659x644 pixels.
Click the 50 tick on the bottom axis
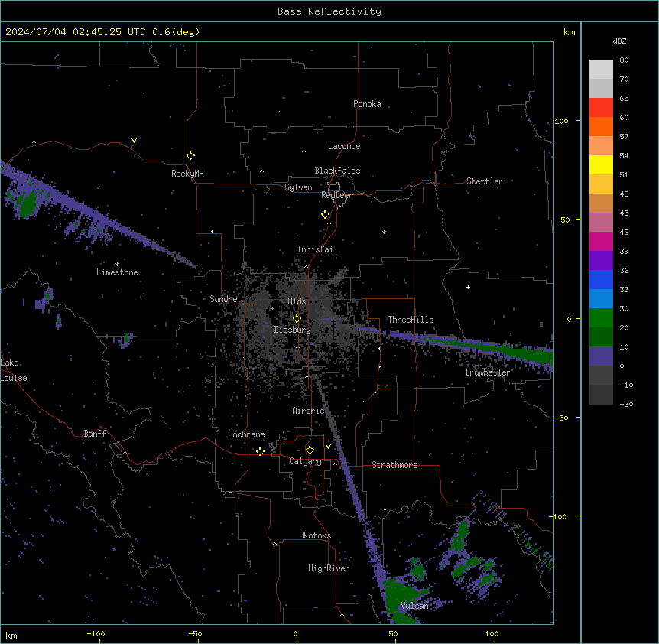tap(393, 633)
